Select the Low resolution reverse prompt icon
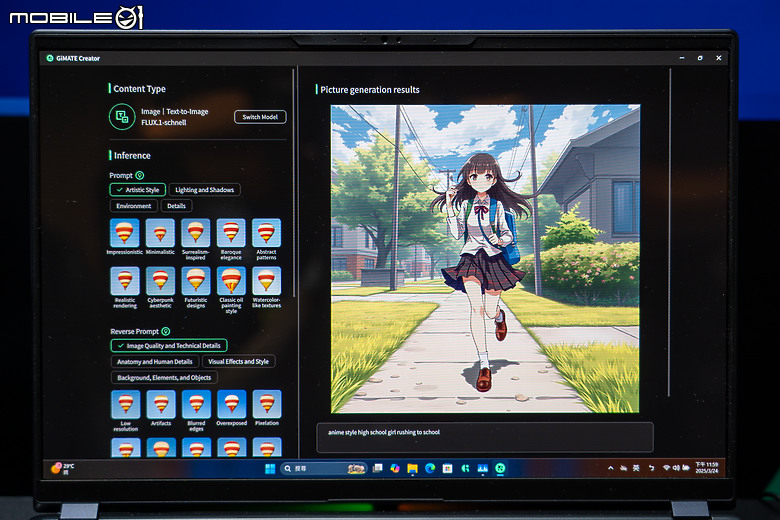This screenshot has height=520, width=780. tap(126, 404)
